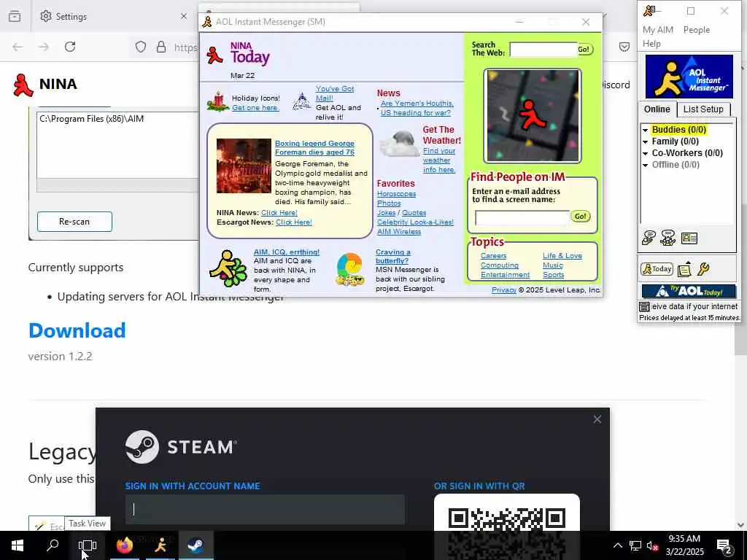This screenshot has width=747, height=560.
Task: Open the Buddy Chat icon in Buddy List
Action: 668,237
